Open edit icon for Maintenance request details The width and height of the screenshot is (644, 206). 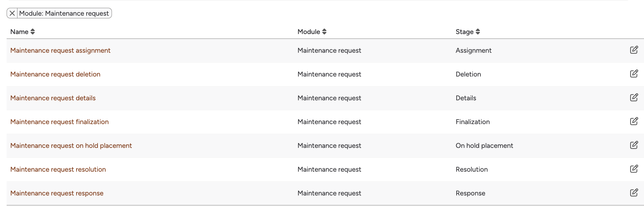[x=634, y=98]
